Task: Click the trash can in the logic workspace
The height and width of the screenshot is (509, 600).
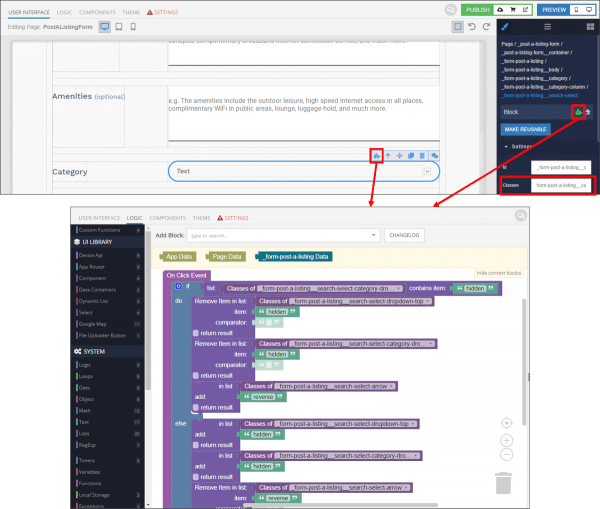Action: [504, 484]
